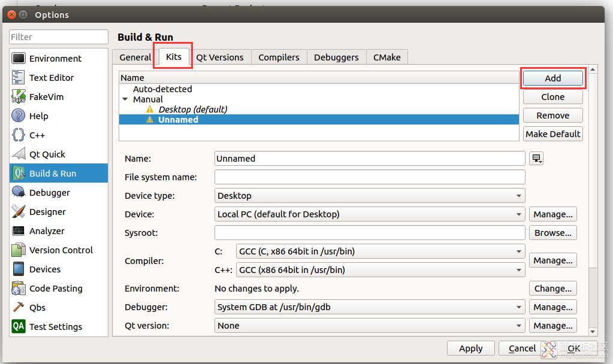Open the Qt version dropdown showing None
Screen dimensions: 613x364
coord(370,325)
